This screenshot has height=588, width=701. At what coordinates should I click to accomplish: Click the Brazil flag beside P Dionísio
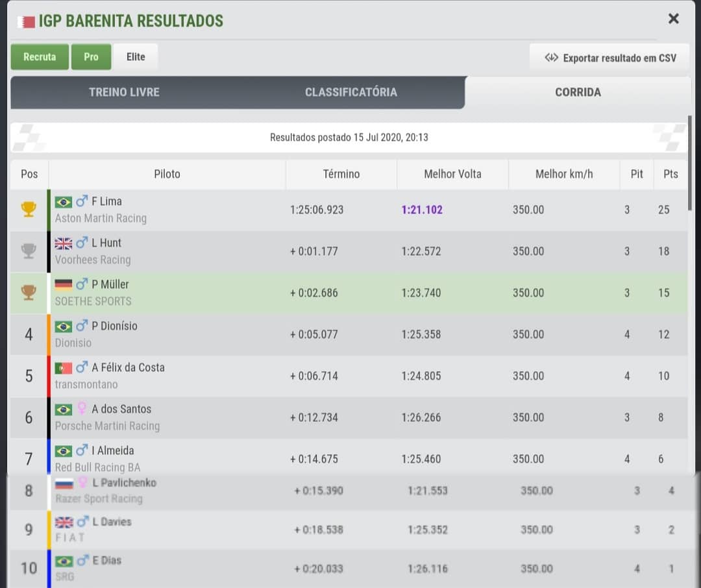(64, 326)
